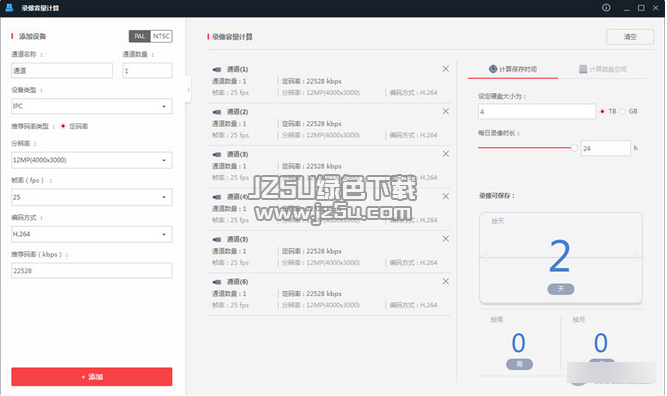667x396 pixels.
Task: Open the 设备类型 dropdown showing IPC
Action: [x=91, y=106]
